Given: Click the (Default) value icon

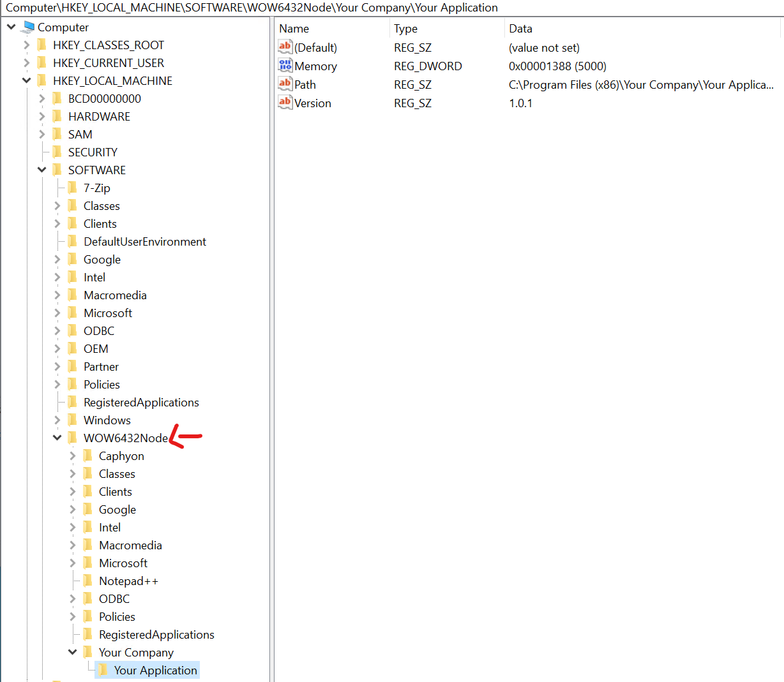Looking at the screenshot, I should click(285, 47).
